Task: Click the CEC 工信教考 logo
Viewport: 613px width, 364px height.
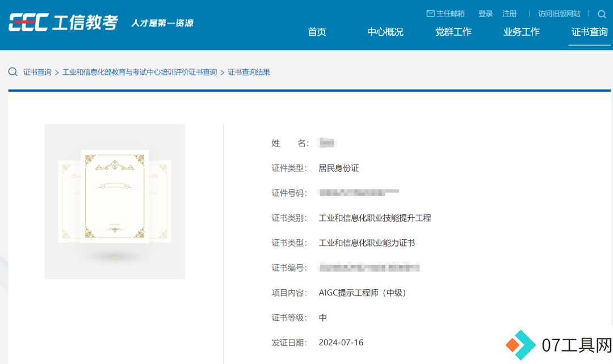Action: [64, 22]
